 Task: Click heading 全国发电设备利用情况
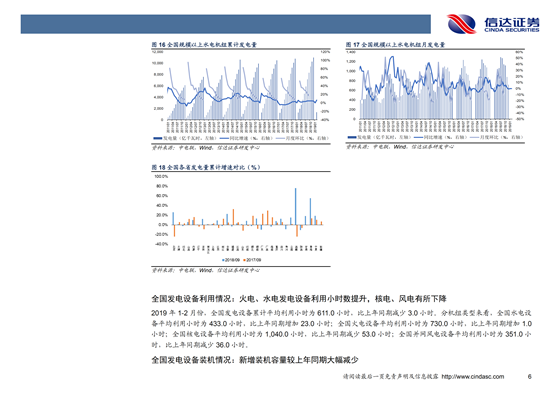[x=299, y=299]
